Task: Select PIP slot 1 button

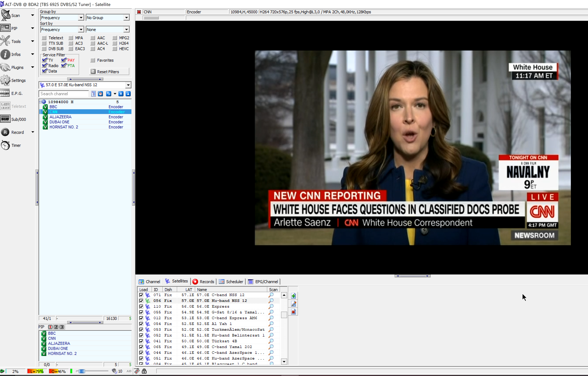Action: [50, 327]
